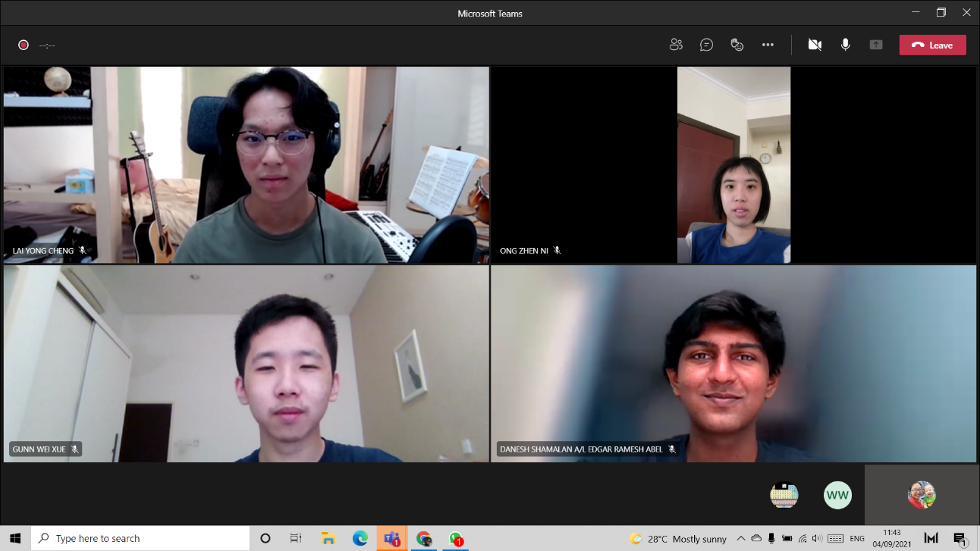Leave the meeting with the red button
The width and height of the screenshot is (980, 551).
pos(933,45)
